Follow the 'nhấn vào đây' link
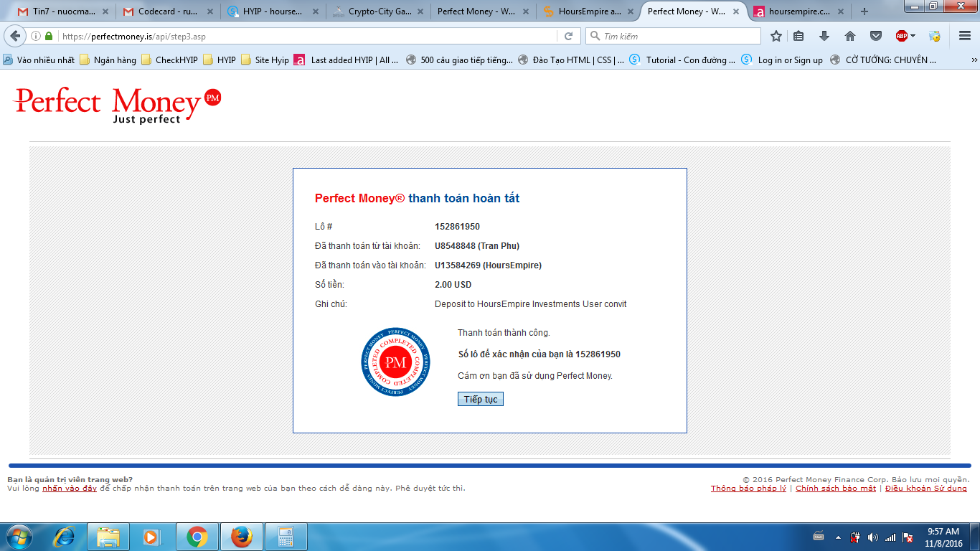The height and width of the screenshot is (551, 980). (x=70, y=489)
